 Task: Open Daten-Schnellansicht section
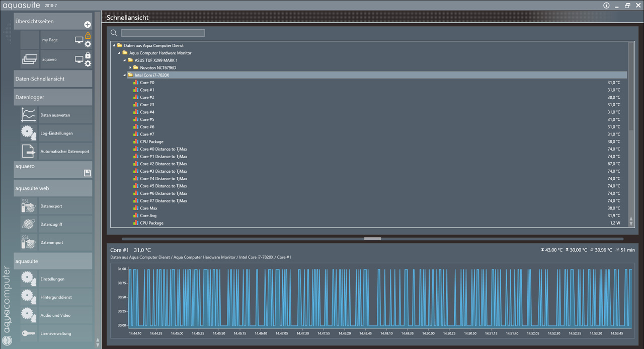coord(53,79)
